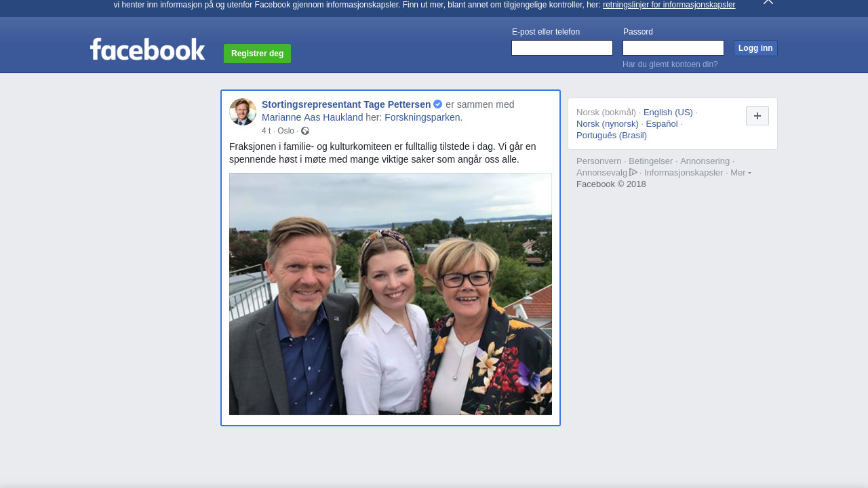Click the plus button for more languages

(757, 116)
